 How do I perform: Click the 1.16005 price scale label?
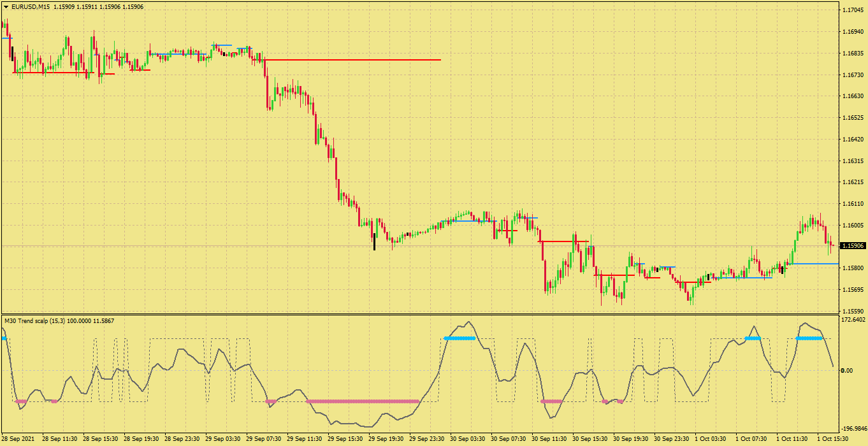853,226
